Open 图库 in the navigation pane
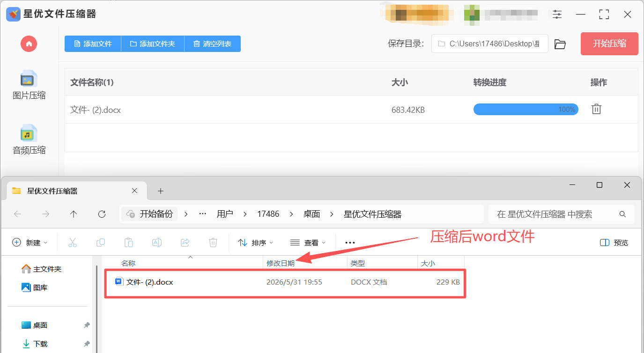Image resolution: width=644 pixels, height=353 pixels. 35,287
